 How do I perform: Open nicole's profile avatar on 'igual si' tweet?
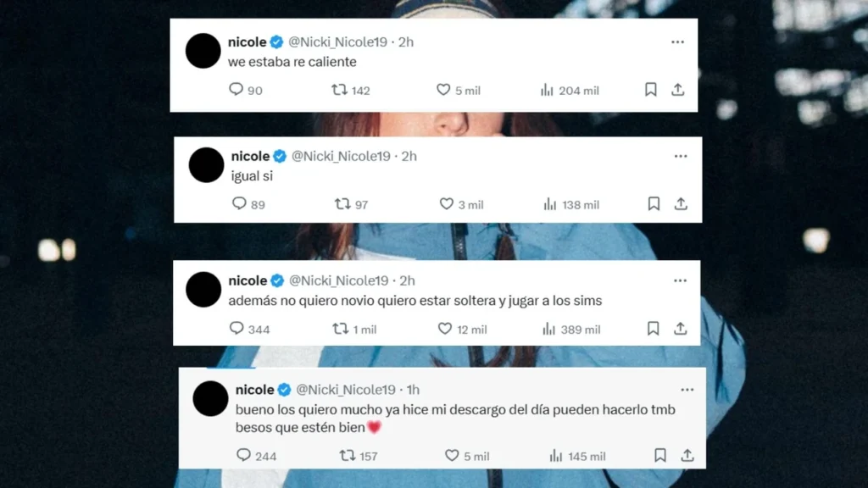coord(207,165)
